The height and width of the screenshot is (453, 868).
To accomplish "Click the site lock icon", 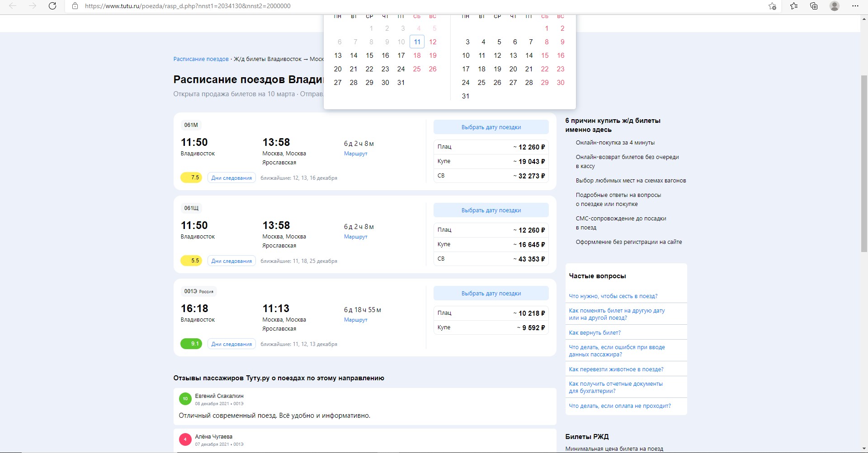I will pyautogui.click(x=75, y=6).
